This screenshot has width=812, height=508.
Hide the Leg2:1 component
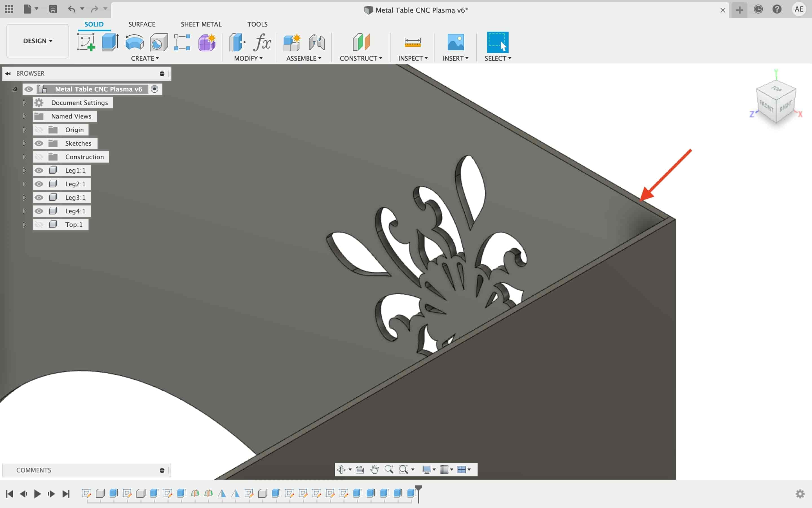point(39,184)
